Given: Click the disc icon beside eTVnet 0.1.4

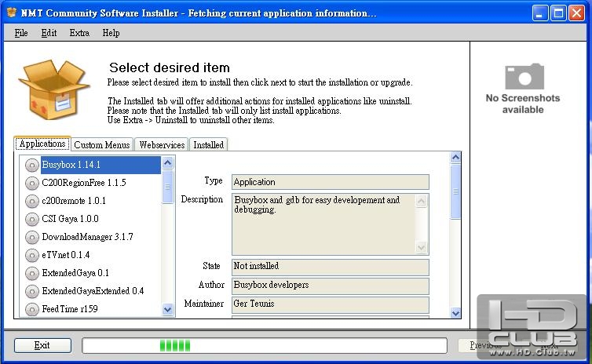Looking at the screenshot, I should click(32, 256).
